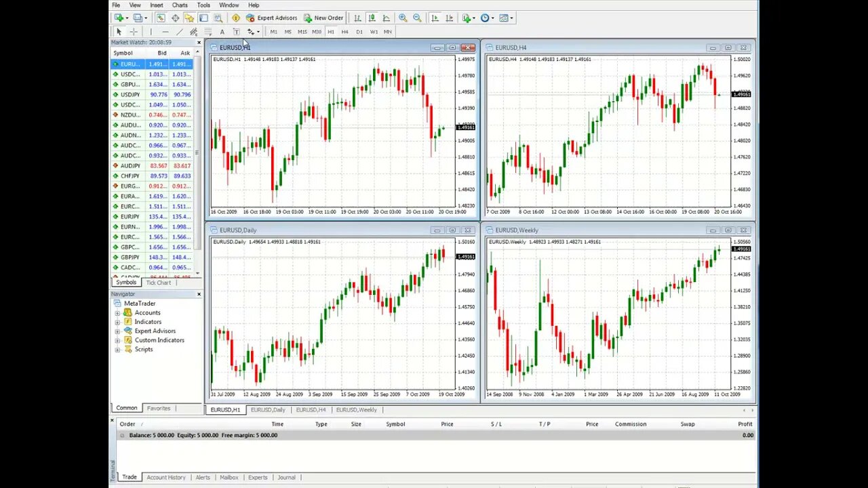Toggle Auto Scroll on the chart
Screen dimensions: 868x488
[435, 18]
